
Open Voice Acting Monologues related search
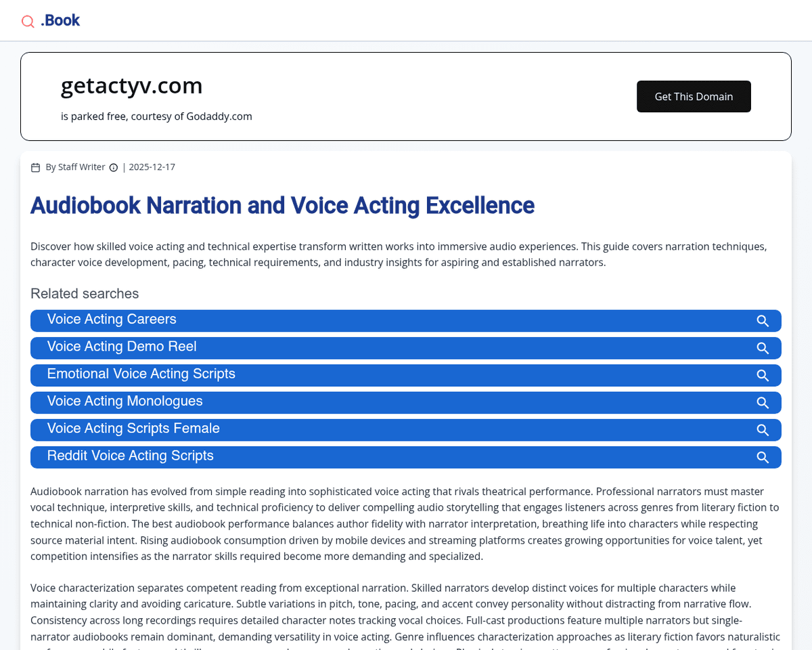(125, 402)
